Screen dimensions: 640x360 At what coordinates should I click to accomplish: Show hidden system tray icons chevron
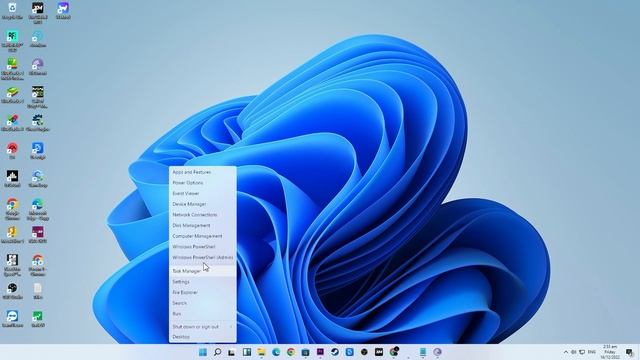pos(566,352)
